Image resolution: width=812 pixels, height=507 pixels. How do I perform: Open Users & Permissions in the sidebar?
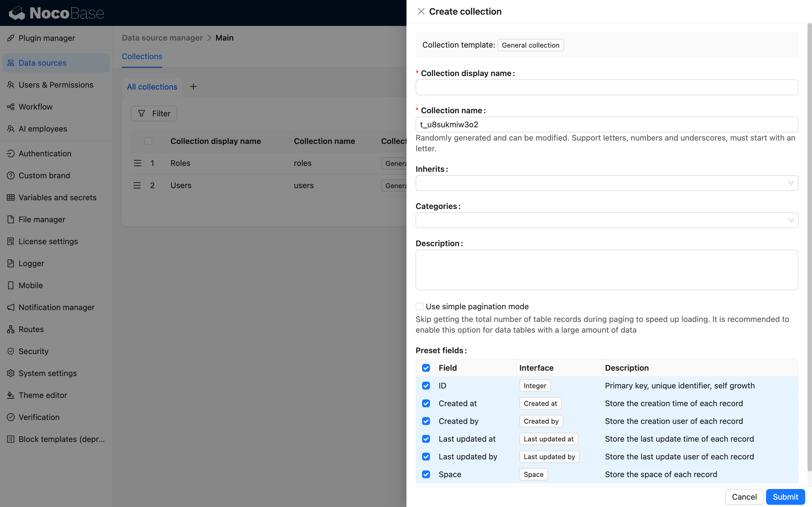pos(56,85)
